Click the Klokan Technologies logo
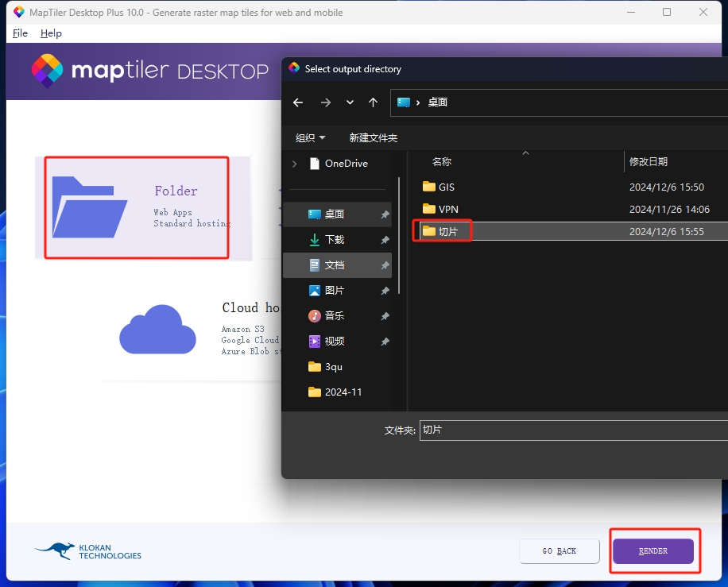Image resolution: width=728 pixels, height=587 pixels. click(88, 551)
